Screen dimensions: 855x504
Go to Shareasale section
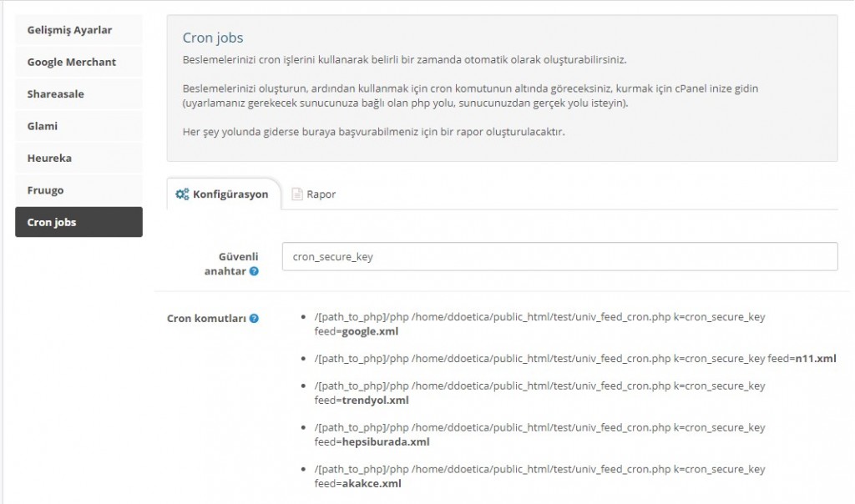coord(78,94)
